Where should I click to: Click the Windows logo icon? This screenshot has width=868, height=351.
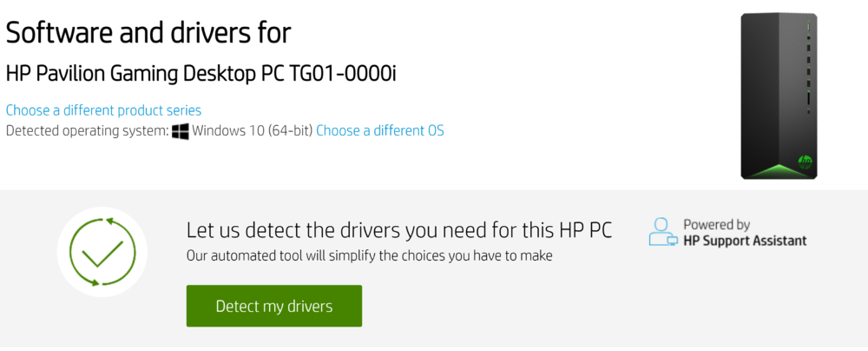[181, 131]
